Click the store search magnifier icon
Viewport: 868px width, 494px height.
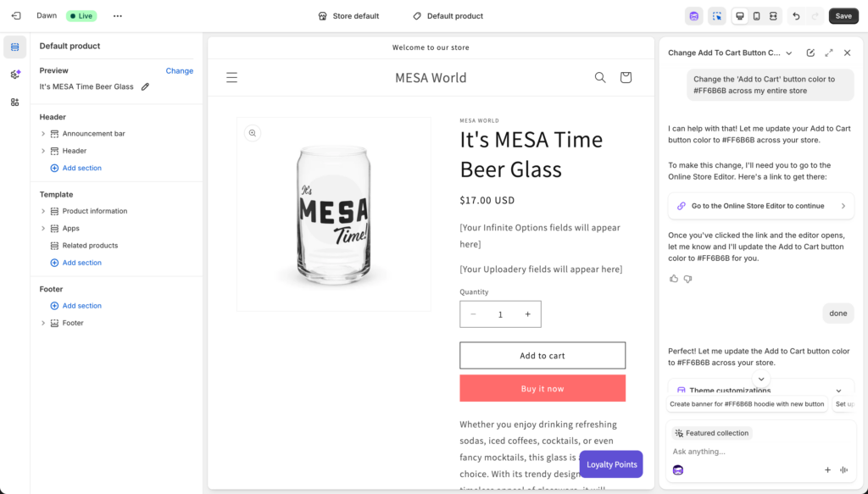(x=600, y=78)
